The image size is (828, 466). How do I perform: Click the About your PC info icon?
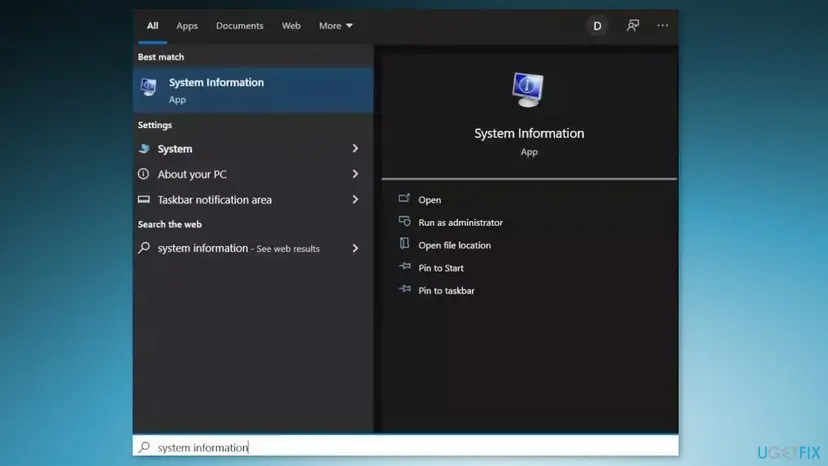[144, 174]
